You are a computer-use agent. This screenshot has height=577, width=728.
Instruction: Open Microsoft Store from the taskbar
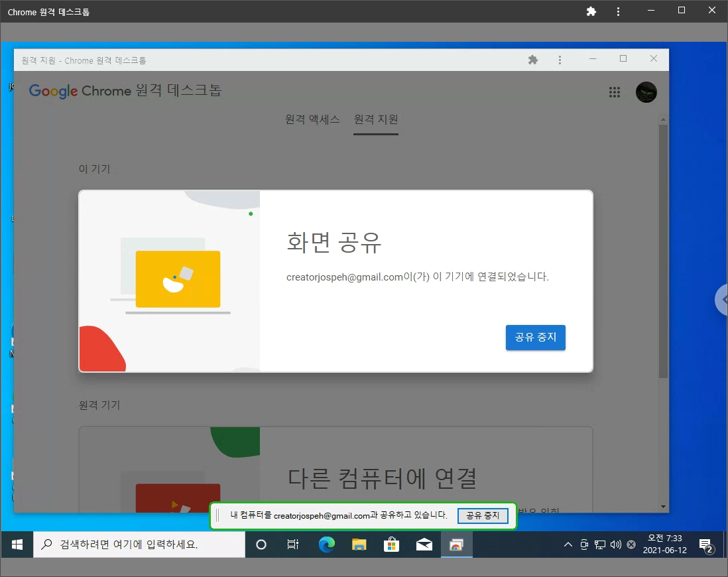(391, 545)
